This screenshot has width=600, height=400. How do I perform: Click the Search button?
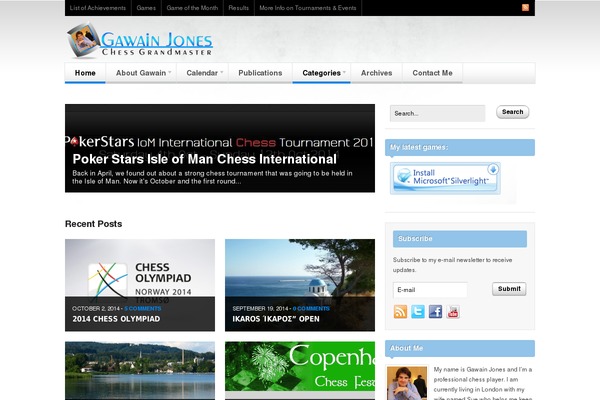coord(512,112)
